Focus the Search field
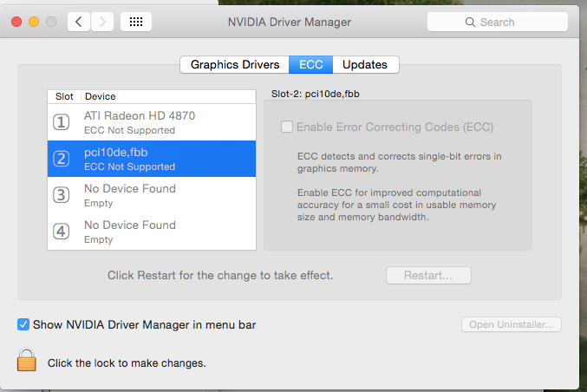Screen dimensions: 587x392 tap(498, 22)
